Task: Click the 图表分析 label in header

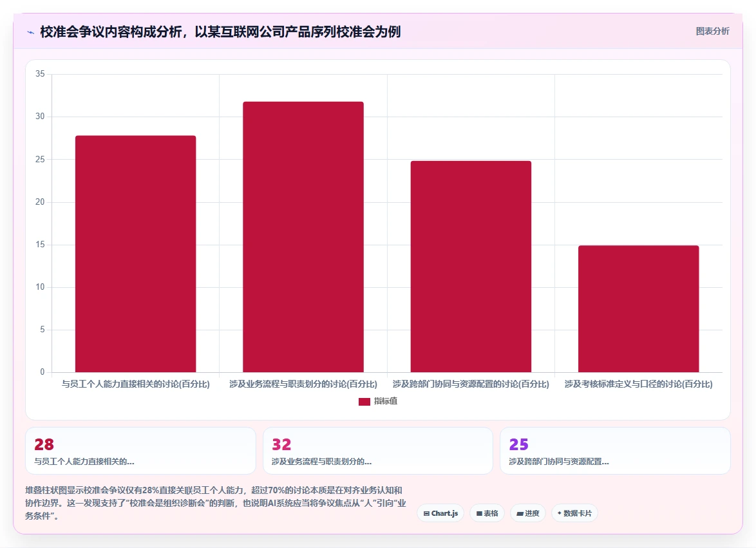Action: tap(712, 32)
